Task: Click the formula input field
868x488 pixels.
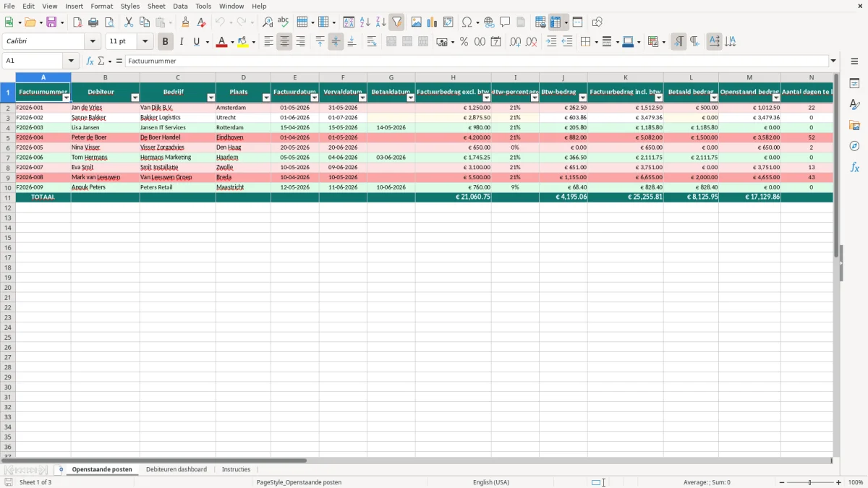Action: (x=476, y=61)
